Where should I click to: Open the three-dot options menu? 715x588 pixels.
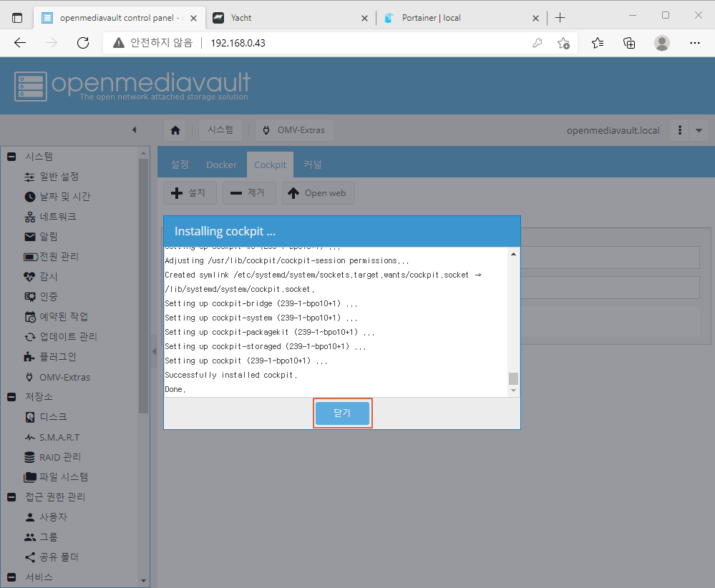tap(679, 130)
